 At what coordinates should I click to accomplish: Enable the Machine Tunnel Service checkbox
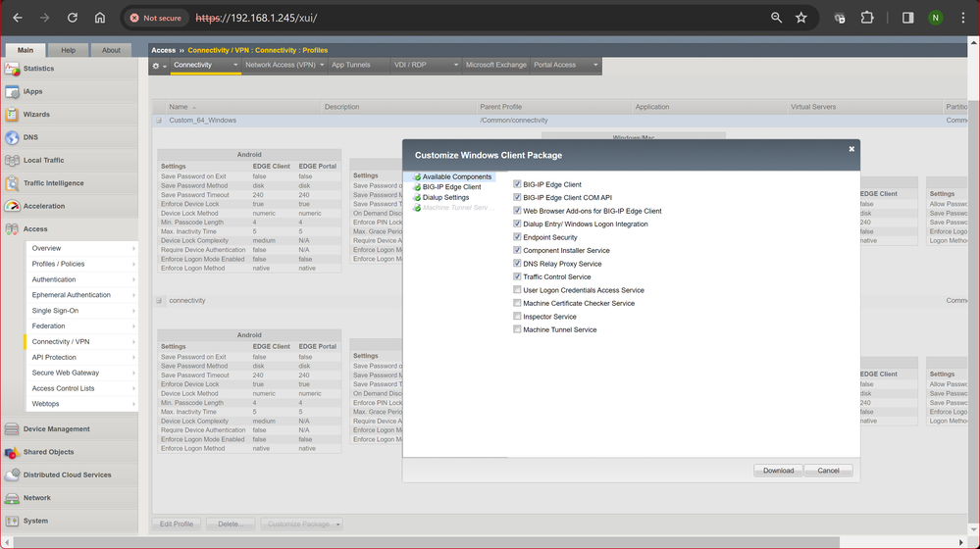tap(518, 329)
